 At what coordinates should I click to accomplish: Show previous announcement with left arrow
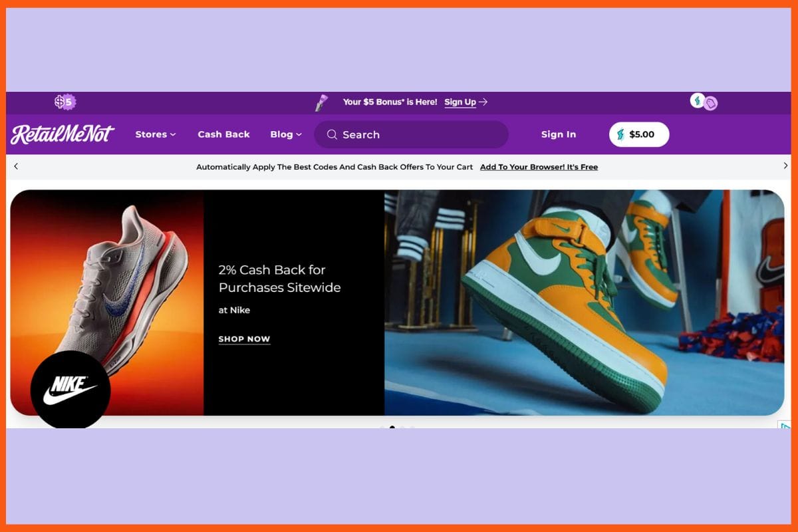click(16, 166)
